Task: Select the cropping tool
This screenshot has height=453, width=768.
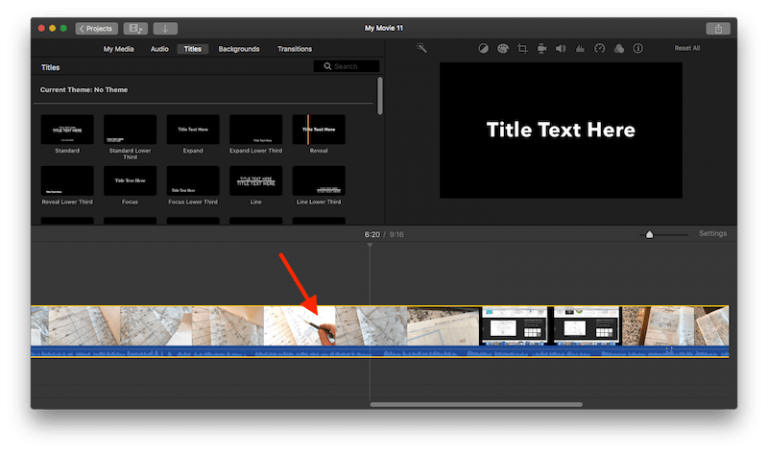Action: (x=522, y=48)
